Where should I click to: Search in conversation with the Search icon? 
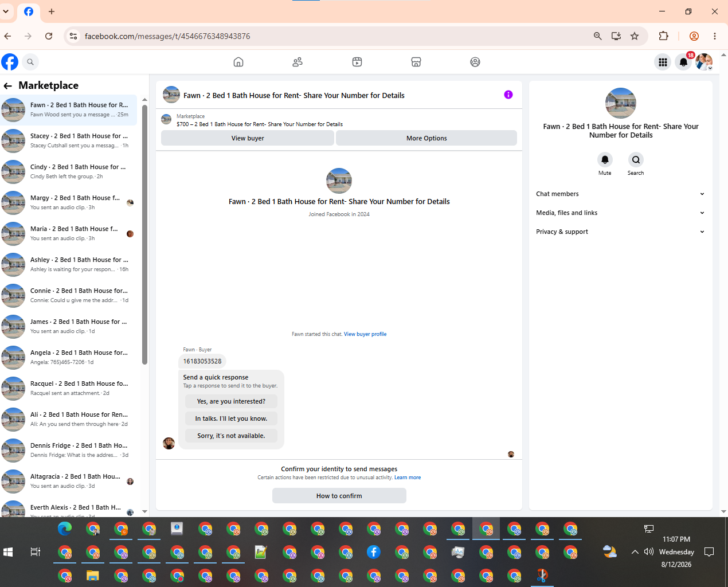[x=636, y=160]
